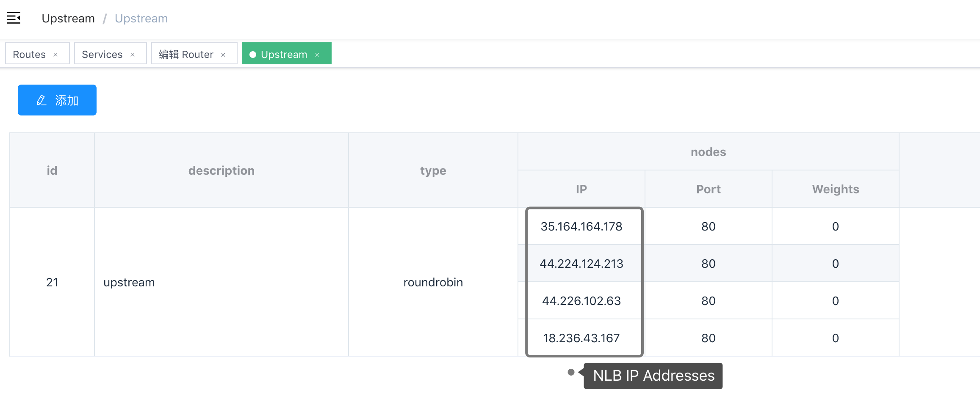
Task: Close the Routes tab
Action: [x=55, y=55]
